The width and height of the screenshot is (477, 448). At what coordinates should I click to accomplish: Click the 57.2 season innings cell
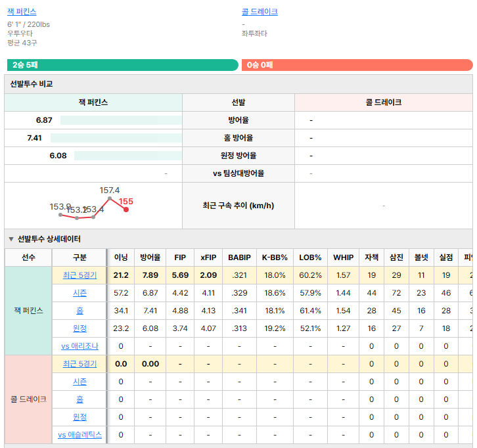(121, 293)
